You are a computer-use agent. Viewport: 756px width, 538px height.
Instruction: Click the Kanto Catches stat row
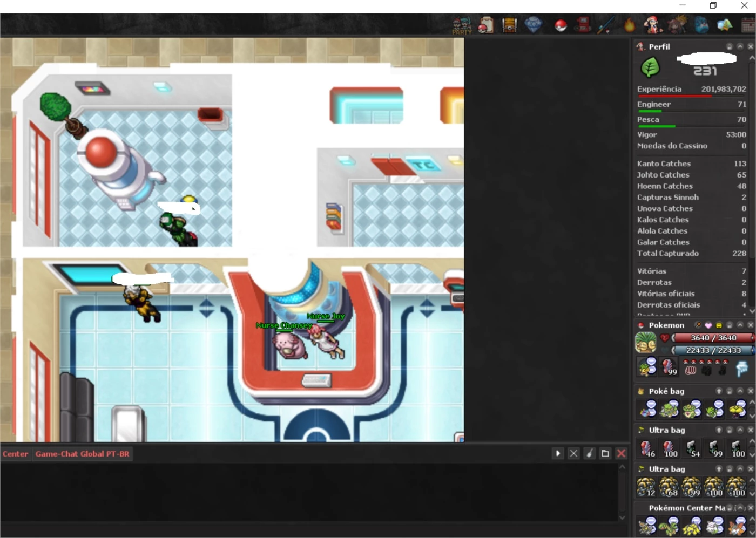[x=692, y=164]
